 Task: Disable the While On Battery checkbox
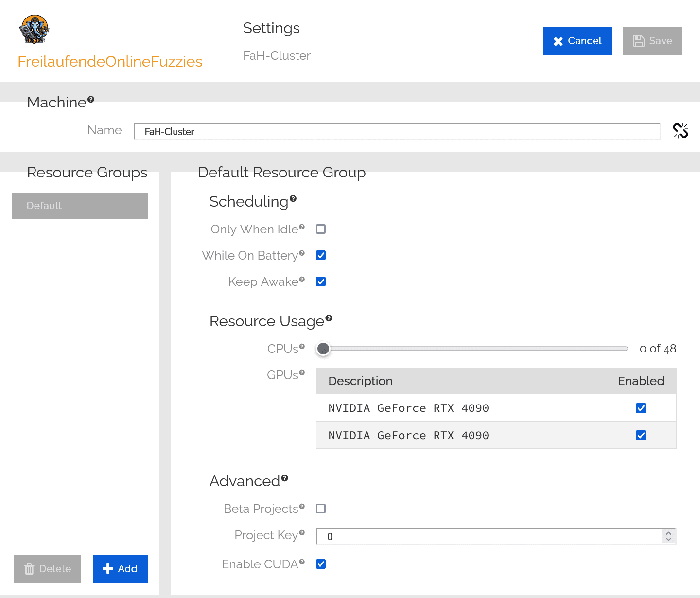321,255
